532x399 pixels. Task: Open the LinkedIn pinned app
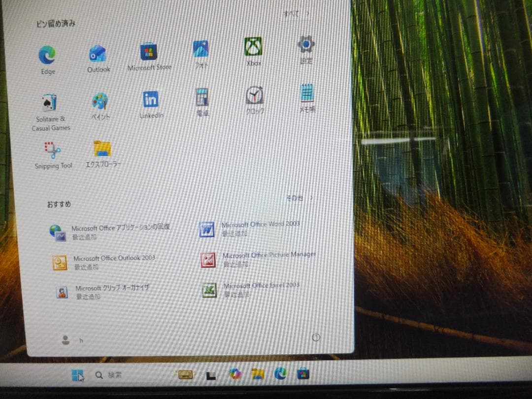(x=151, y=104)
